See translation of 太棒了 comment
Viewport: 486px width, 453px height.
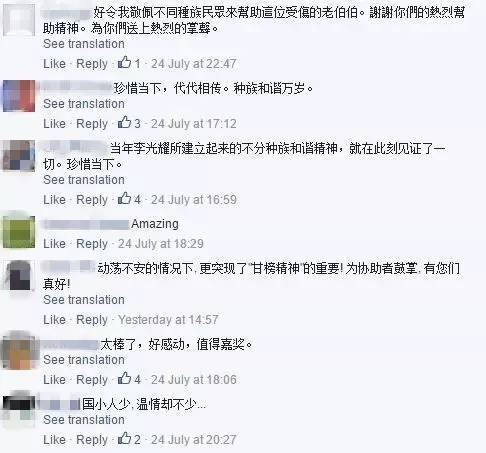pyautogui.click(x=84, y=360)
